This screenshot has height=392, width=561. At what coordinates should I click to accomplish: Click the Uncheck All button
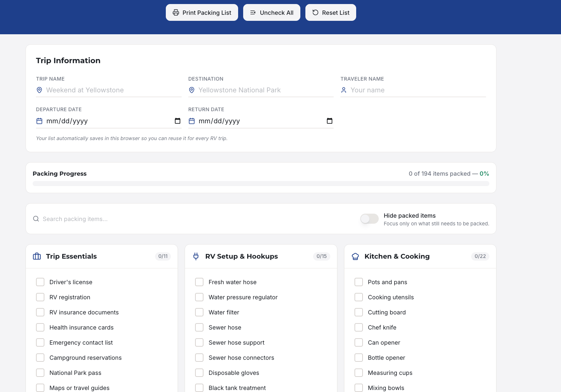click(272, 12)
